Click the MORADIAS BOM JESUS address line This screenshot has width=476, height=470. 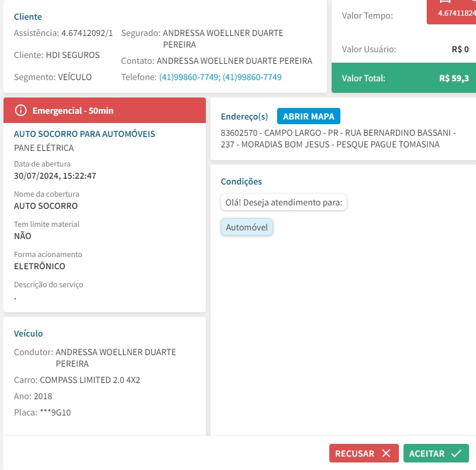[x=330, y=144]
